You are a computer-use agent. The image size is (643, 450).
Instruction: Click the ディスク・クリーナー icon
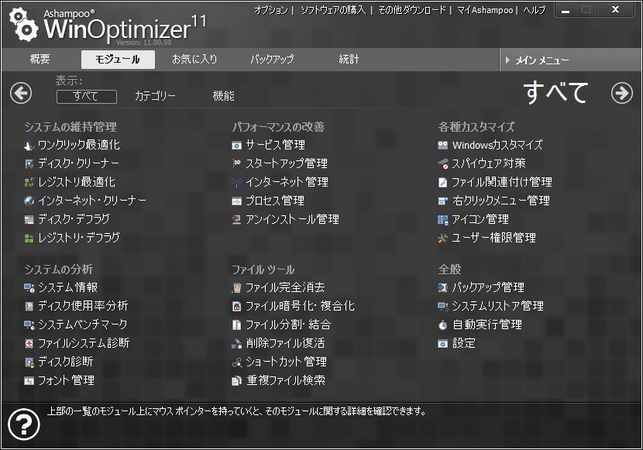point(29,164)
